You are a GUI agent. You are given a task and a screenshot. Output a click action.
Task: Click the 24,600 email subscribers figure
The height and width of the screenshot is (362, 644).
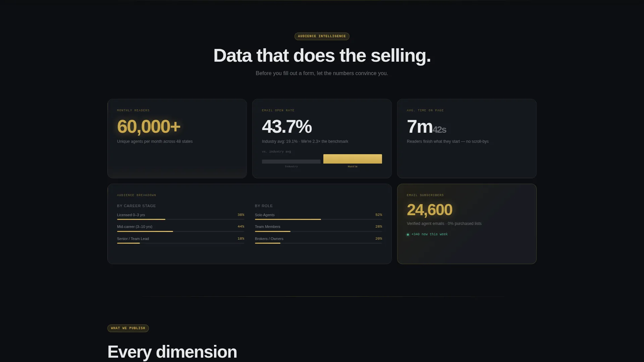coord(429,210)
